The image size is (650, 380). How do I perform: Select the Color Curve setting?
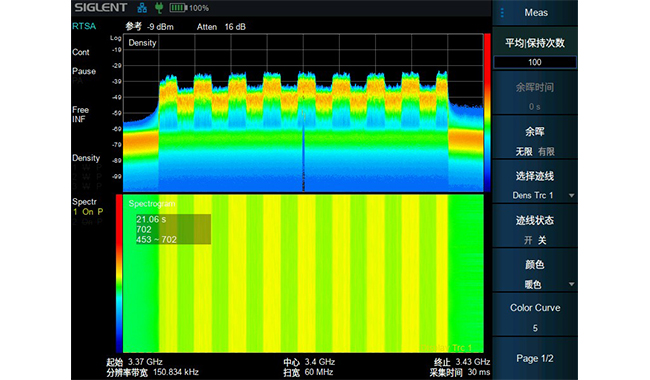tap(535, 316)
